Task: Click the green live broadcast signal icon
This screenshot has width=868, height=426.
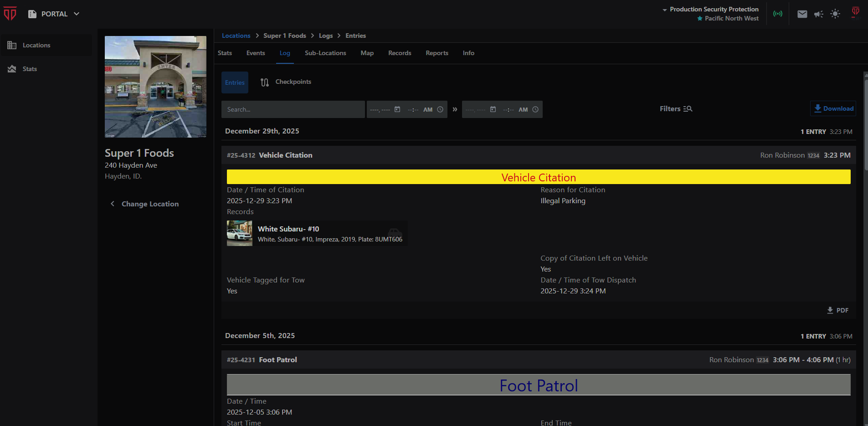Action: click(778, 14)
